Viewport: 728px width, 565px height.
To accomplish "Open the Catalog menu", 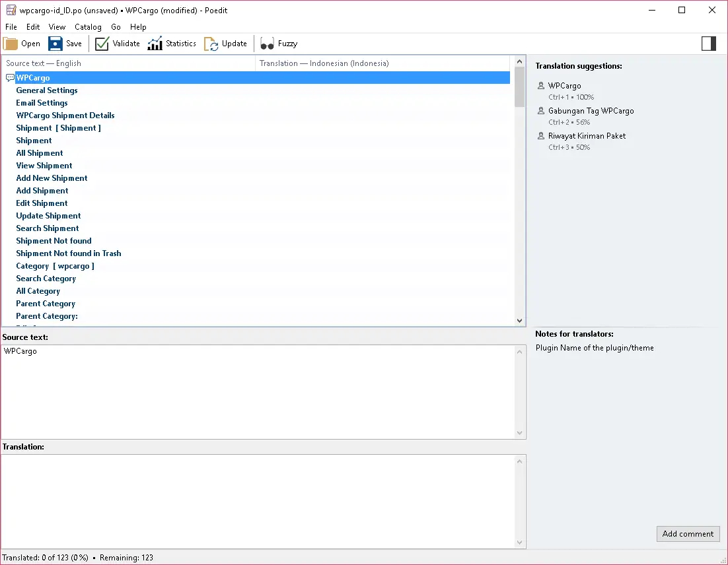I will [88, 27].
